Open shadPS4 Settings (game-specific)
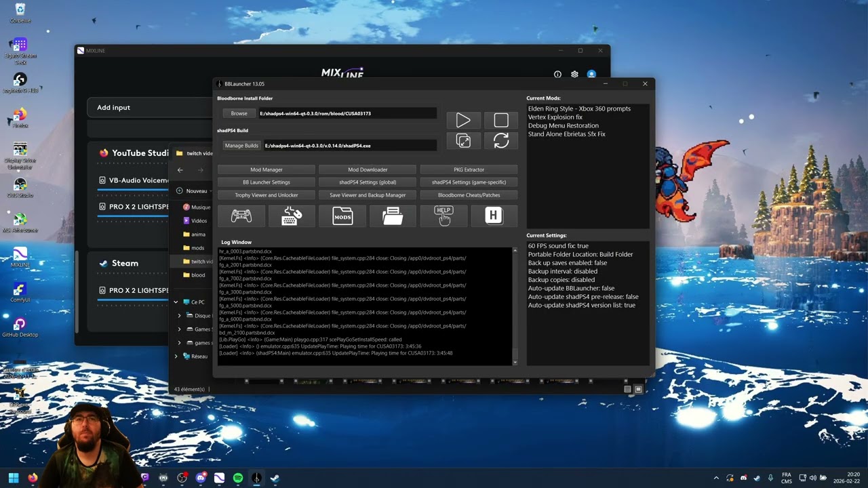868x488 pixels. pos(469,182)
